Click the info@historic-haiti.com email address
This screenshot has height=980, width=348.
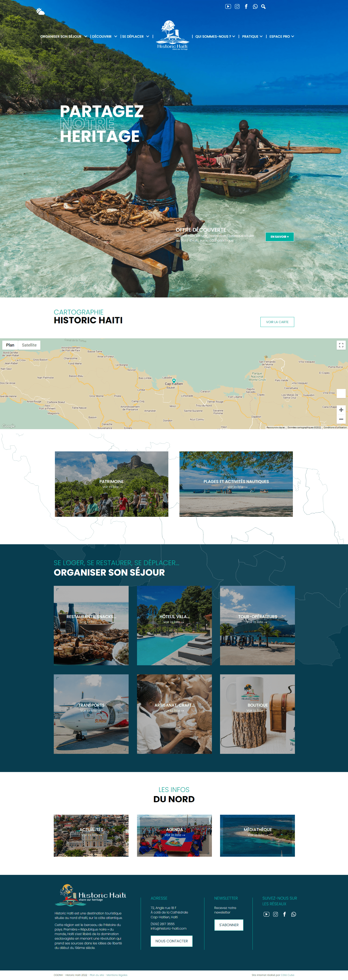point(168,928)
